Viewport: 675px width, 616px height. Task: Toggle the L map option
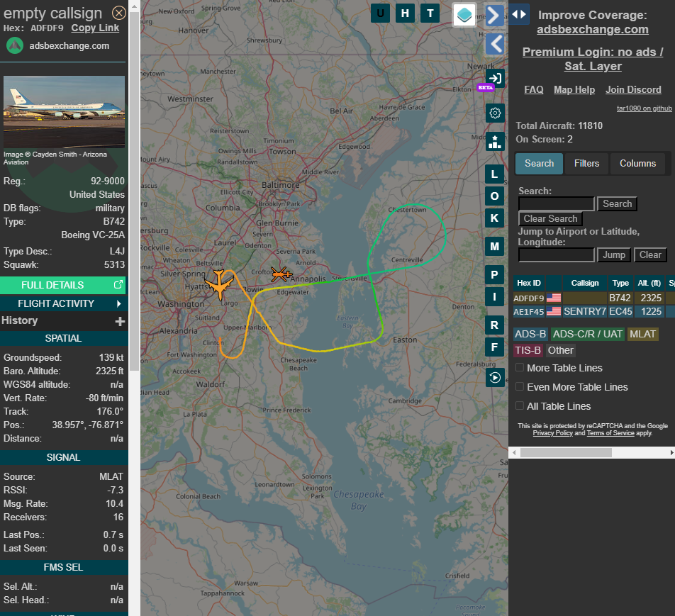tap(495, 174)
